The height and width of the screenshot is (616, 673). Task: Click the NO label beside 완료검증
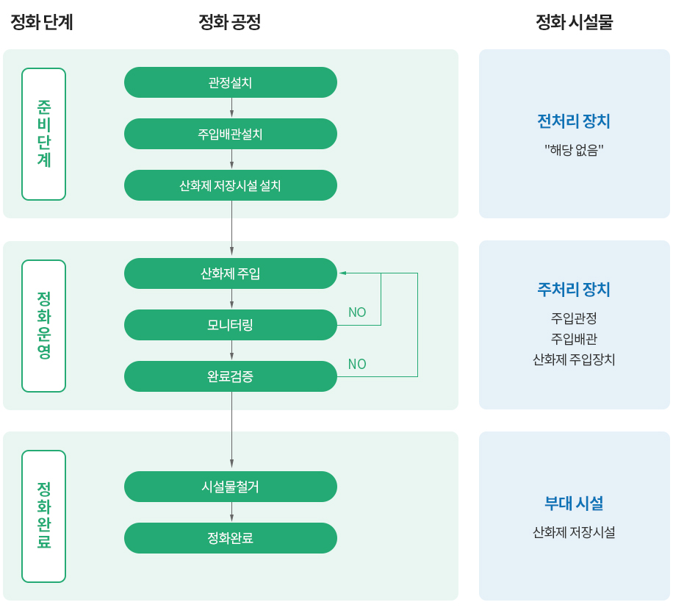(357, 365)
